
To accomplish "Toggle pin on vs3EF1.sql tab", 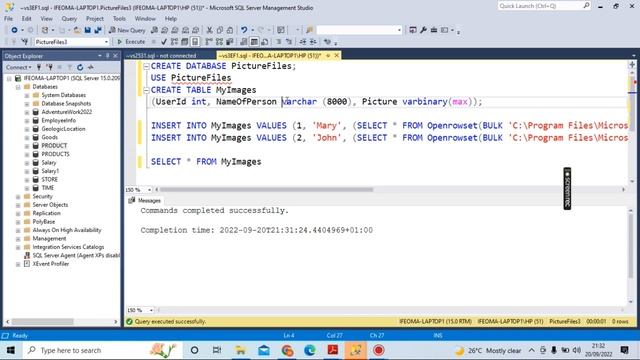I will click(x=328, y=56).
